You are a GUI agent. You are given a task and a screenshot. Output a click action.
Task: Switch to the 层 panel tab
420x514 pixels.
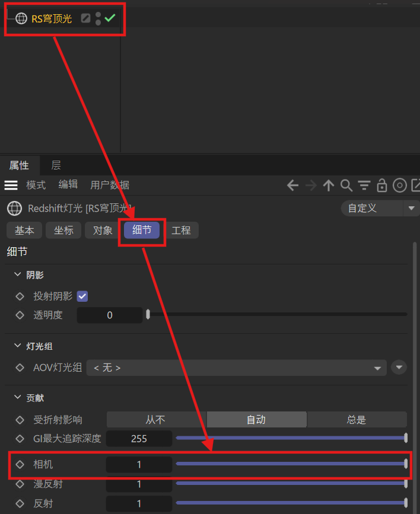click(56, 165)
